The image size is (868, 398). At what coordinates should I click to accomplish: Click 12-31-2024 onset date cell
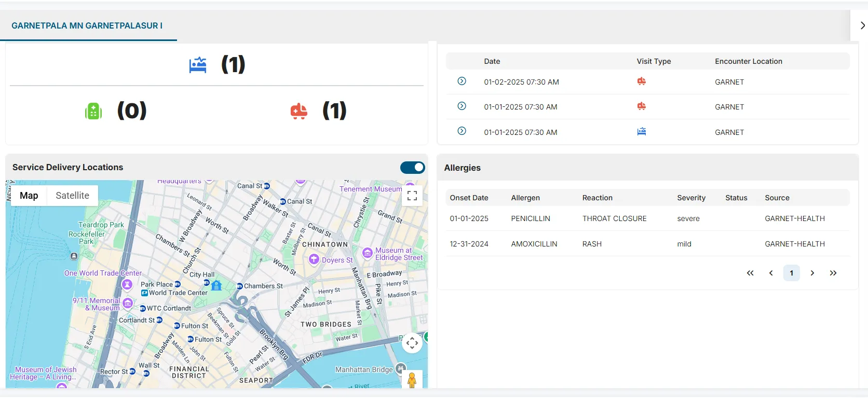tap(469, 244)
